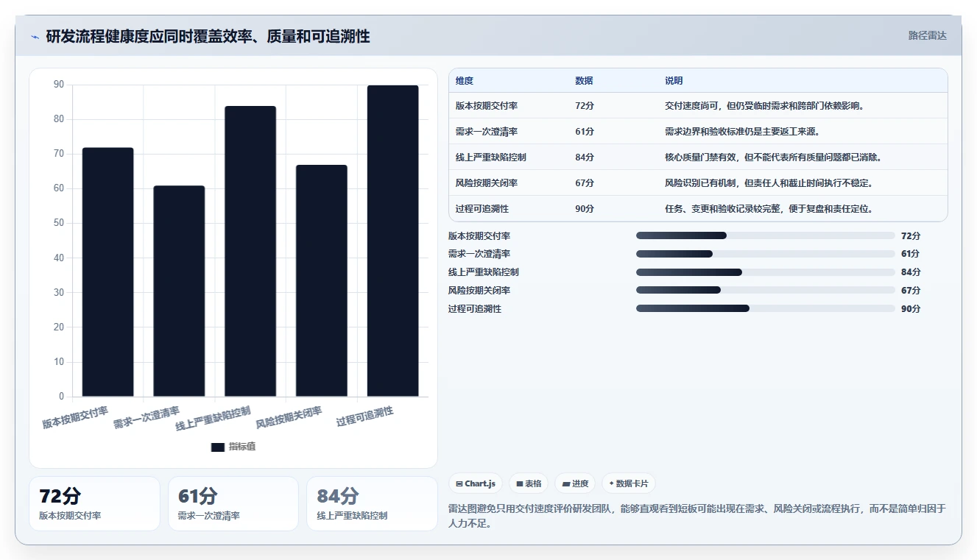The width and height of the screenshot is (977, 560).
Task: Click the 风险按期关闭率 bar in chart
Action: pyautogui.click(x=322, y=281)
